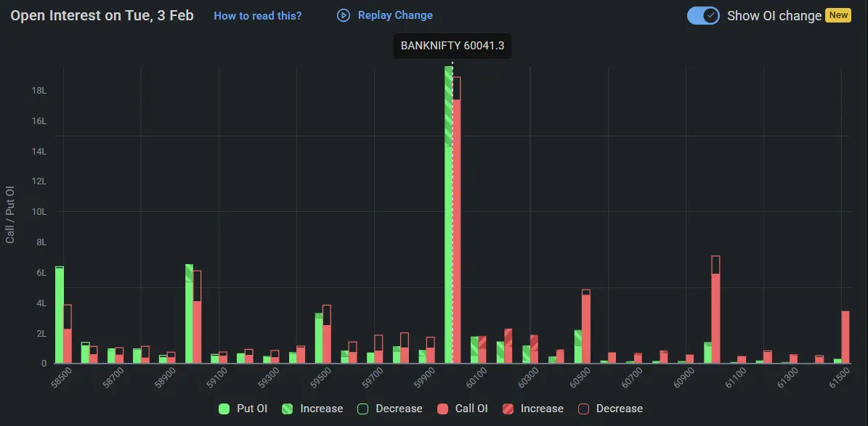Toggle the green outlined Decrease legend item

pos(390,409)
